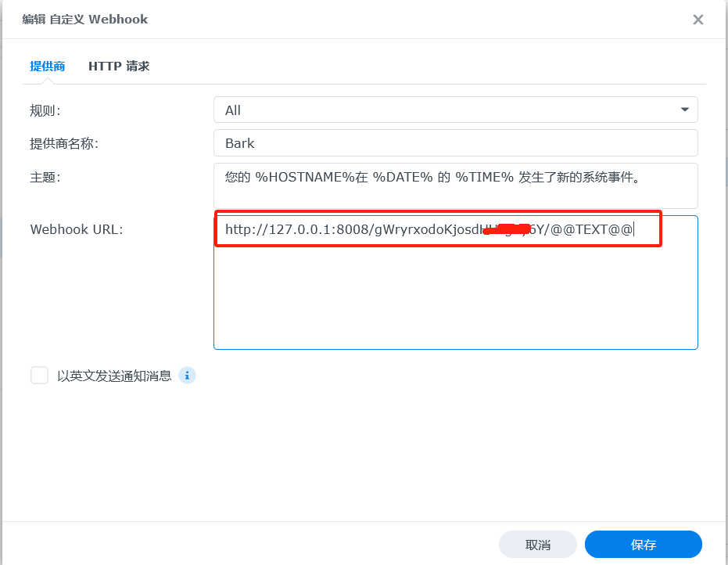Click the 提供商名称: label

pos(64,143)
